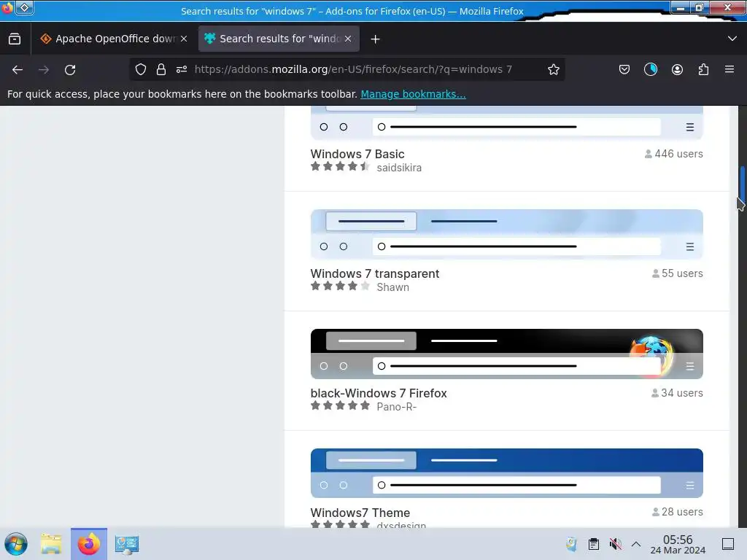
Task: Click author name saidsikira
Action: [399, 168]
